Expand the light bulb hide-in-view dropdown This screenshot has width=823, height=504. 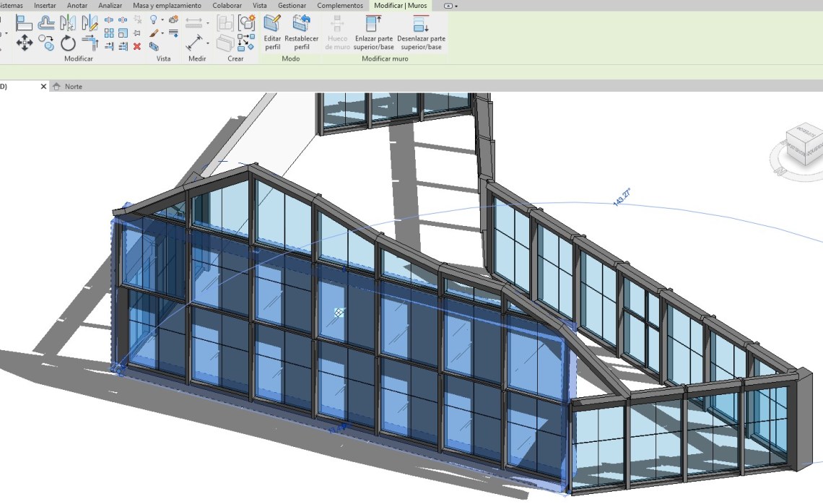(162, 20)
